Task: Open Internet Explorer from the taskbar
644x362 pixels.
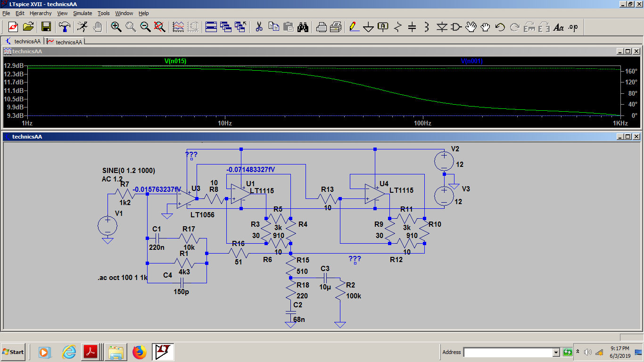Action: pyautogui.click(x=69, y=352)
